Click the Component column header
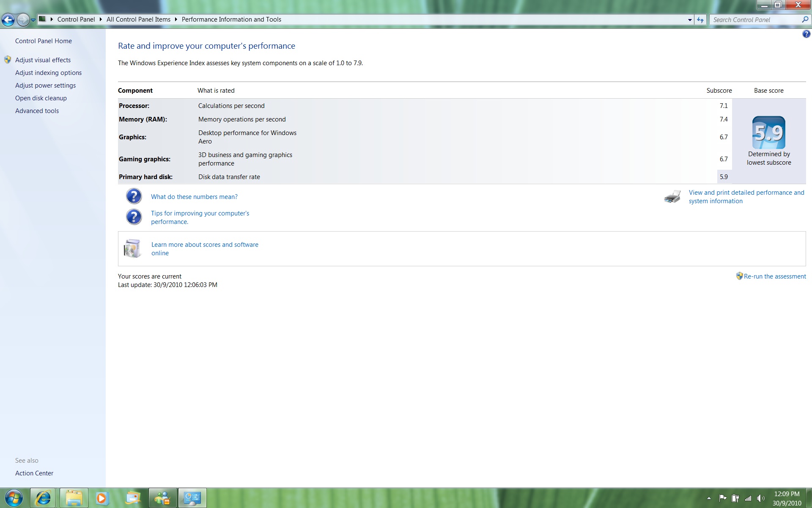Viewport: 812px width, 508px height. (135, 91)
